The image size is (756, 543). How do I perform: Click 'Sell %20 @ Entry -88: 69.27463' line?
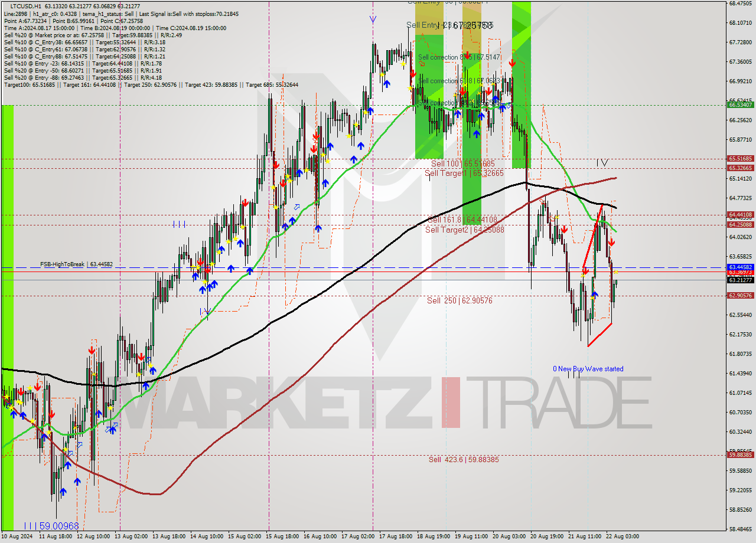coord(82,77)
